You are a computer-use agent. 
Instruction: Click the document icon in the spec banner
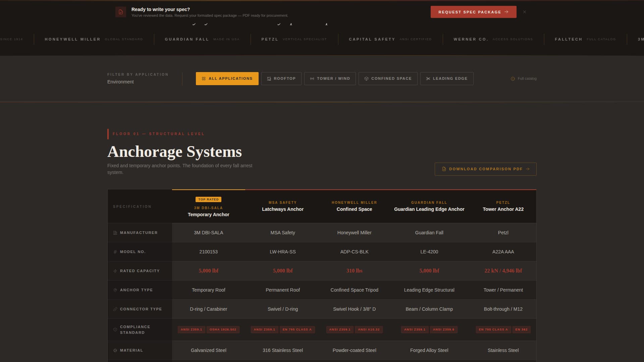click(120, 12)
